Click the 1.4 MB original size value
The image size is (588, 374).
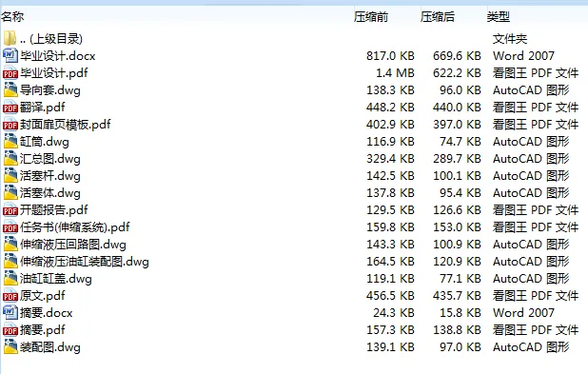pyautogui.click(x=395, y=72)
